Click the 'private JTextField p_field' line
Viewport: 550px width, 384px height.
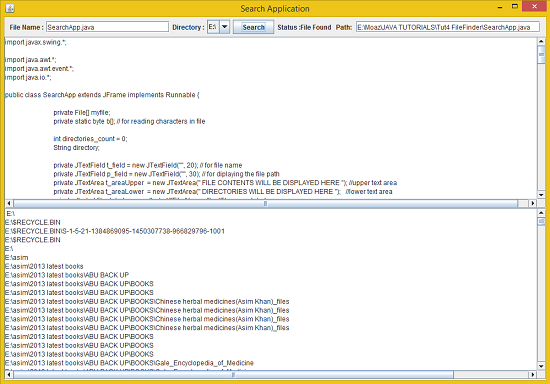tap(166, 174)
